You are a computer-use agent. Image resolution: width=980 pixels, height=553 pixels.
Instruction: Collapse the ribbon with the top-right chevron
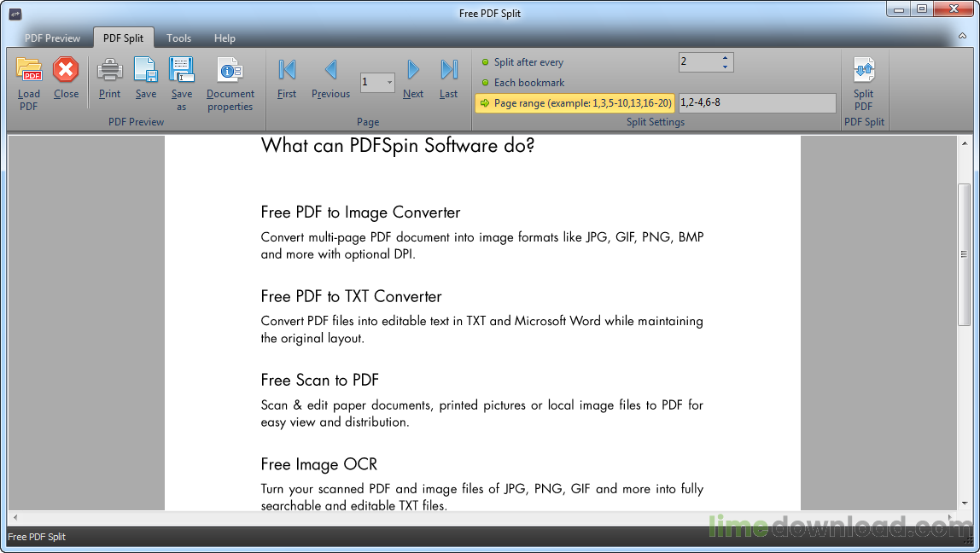click(x=961, y=38)
